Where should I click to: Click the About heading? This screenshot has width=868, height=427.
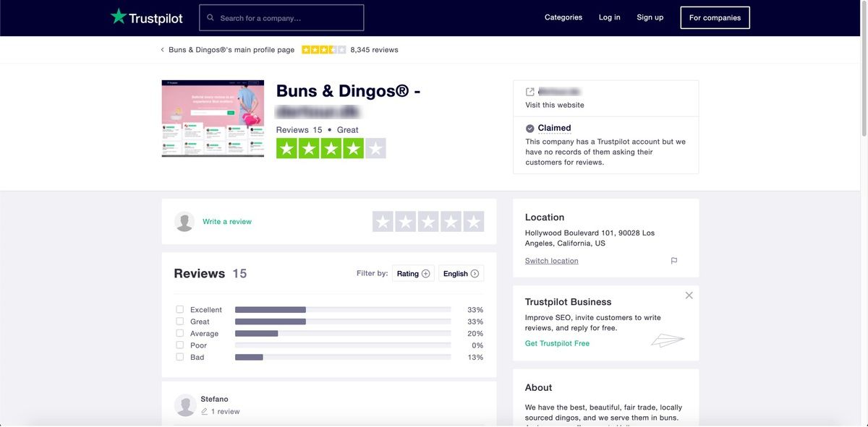click(x=539, y=388)
